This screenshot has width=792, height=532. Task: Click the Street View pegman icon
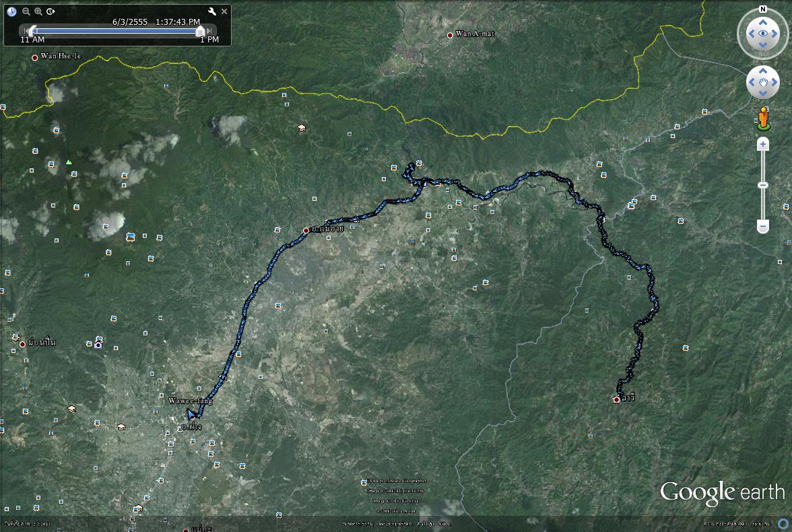[x=763, y=119]
